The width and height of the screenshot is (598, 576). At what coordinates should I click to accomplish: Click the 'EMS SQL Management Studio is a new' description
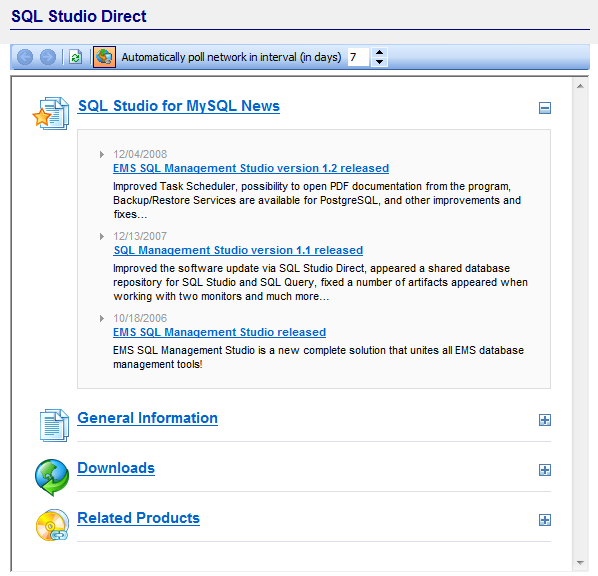[x=318, y=357]
